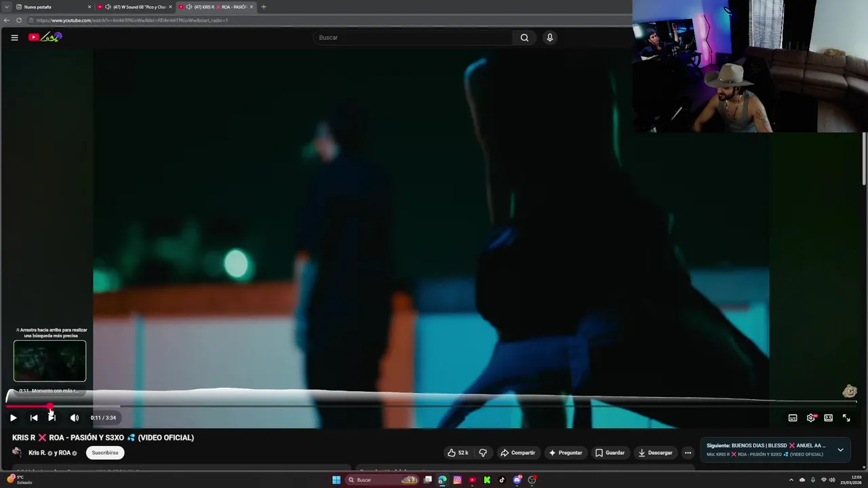Play the paused video
Image resolution: width=868 pixels, height=488 pixels.
[13, 418]
